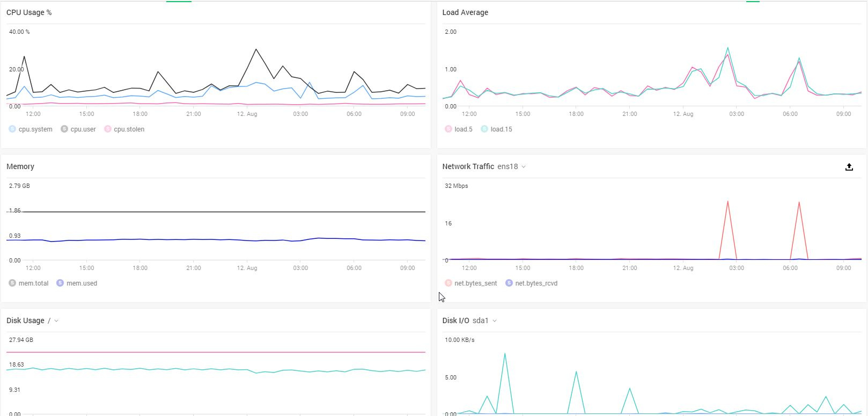Toggle mem.total legend entry
This screenshot has width=868, height=416.
(28, 283)
